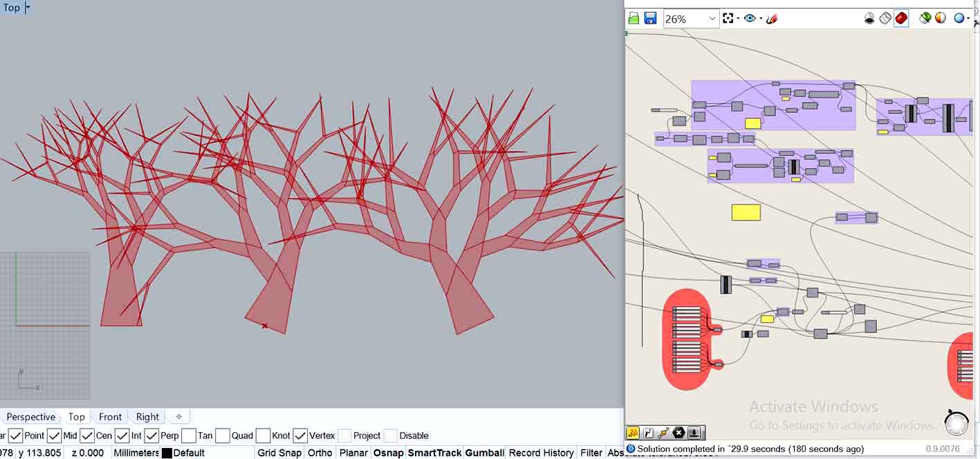Select the shaded red preview mode

pyautogui.click(x=901, y=19)
